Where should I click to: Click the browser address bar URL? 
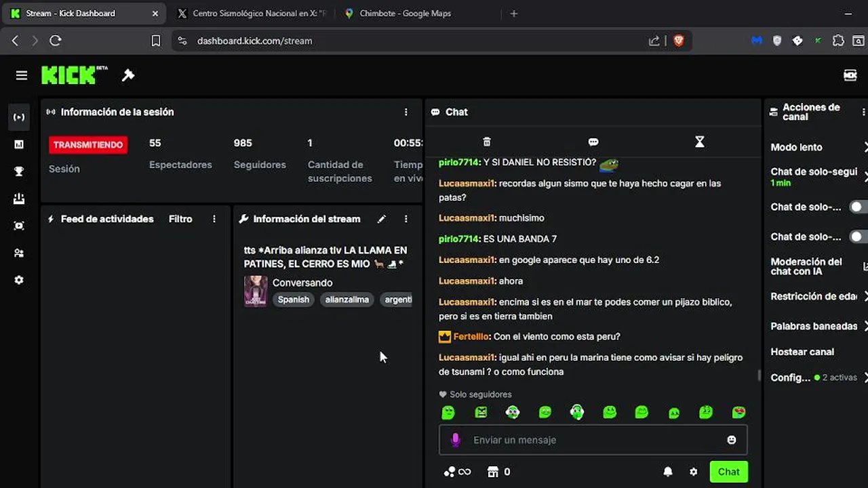pyautogui.click(x=255, y=41)
